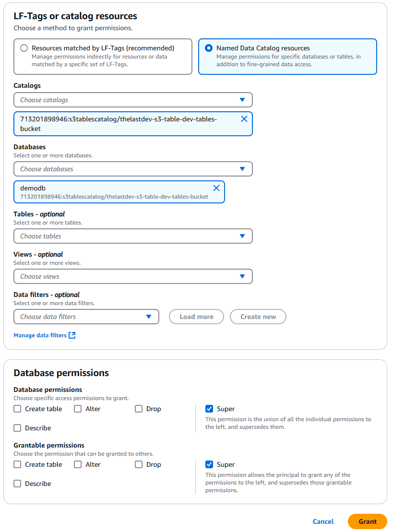393x532 pixels.
Task: Enable Create table database permission
Action: 17,409
